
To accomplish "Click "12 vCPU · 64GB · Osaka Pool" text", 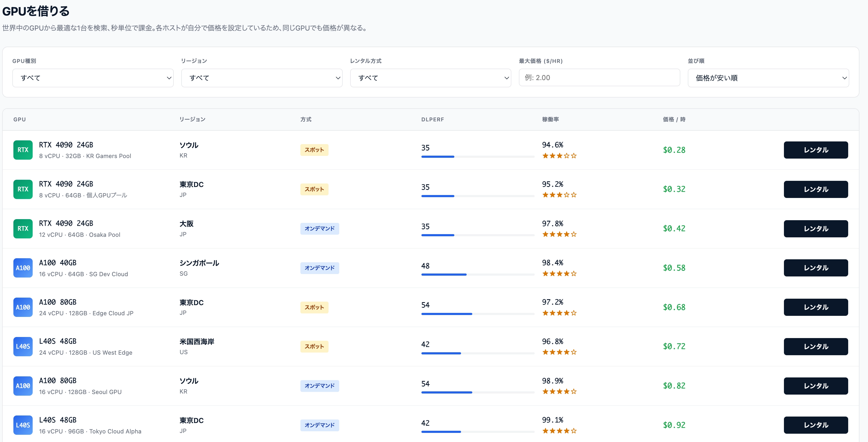I will pyautogui.click(x=80, y=235).
